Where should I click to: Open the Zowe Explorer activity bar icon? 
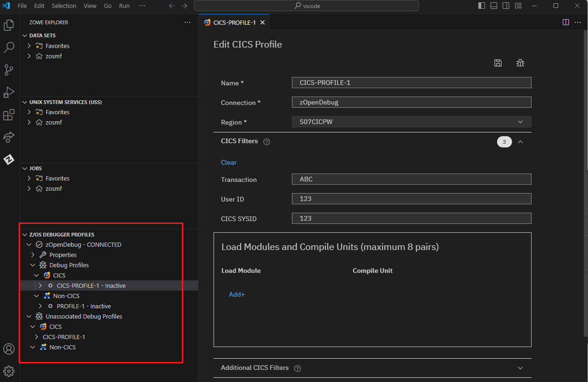tap(9, 160)
